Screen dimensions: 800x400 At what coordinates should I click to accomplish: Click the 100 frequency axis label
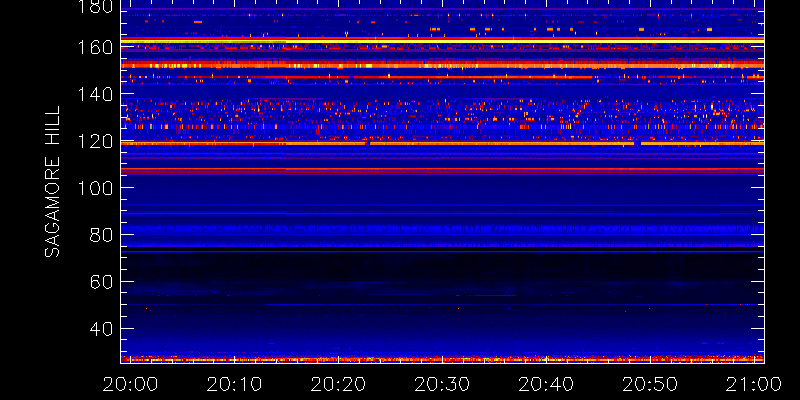pyautogui.click(x=95, y=188)
